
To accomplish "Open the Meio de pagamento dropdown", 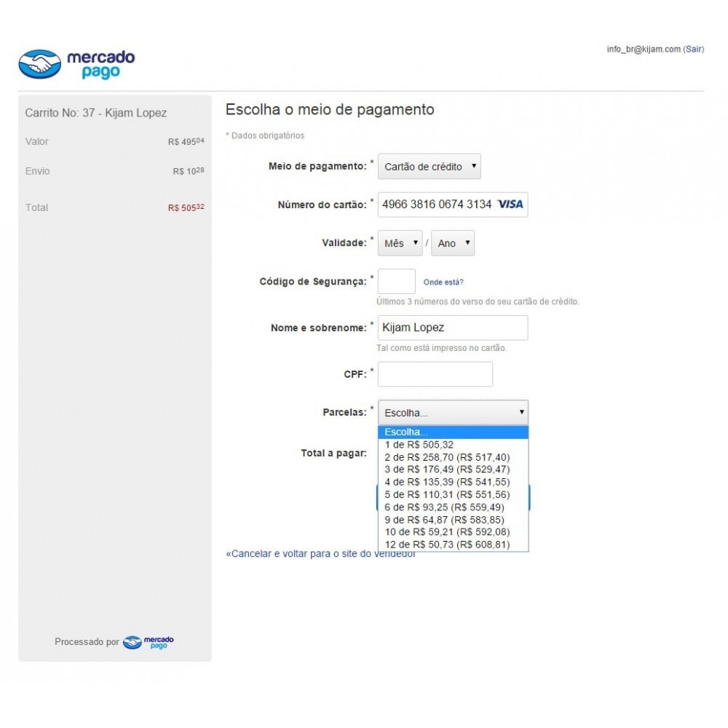I will click(x=429, y=166).
